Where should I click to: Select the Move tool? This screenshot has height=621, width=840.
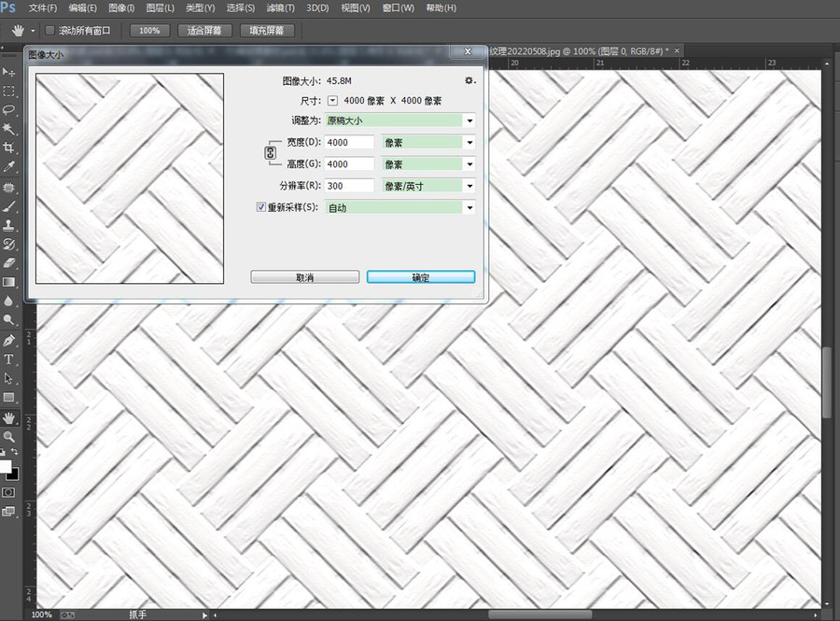coord(8,72)
